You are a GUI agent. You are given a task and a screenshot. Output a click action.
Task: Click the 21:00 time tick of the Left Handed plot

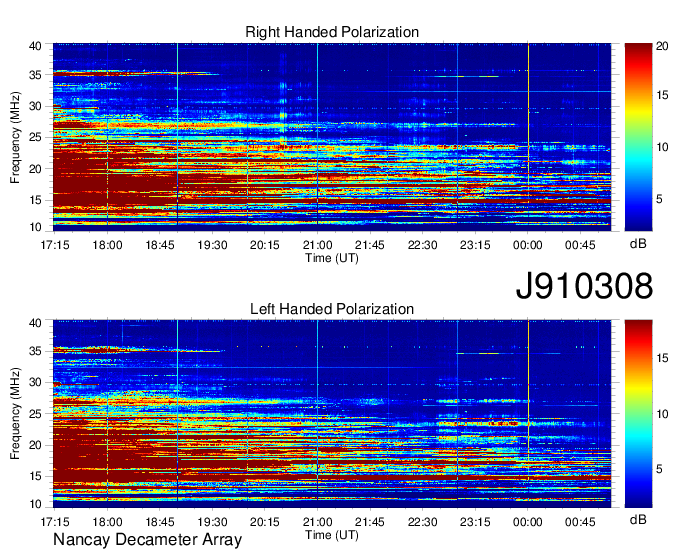317,522
